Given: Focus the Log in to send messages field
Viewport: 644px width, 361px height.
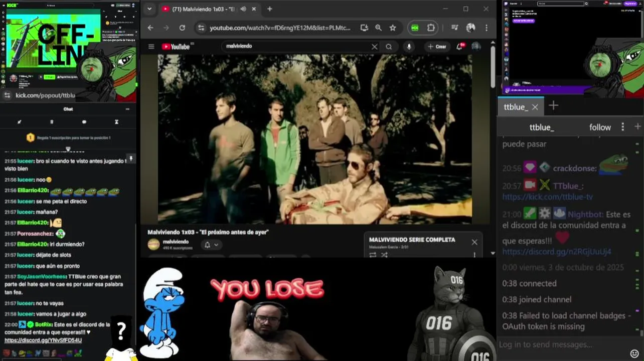Looking at the screenshot, I should click(x=562, y=345).
